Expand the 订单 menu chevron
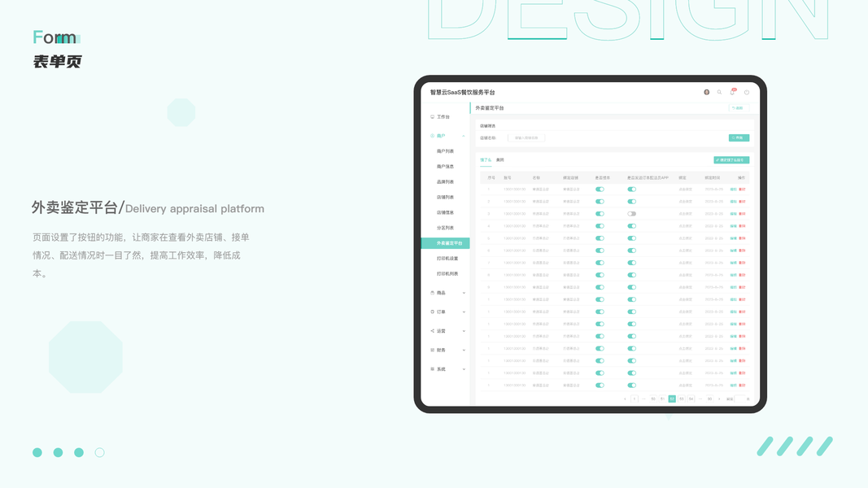868x488 pixels. 464,312
